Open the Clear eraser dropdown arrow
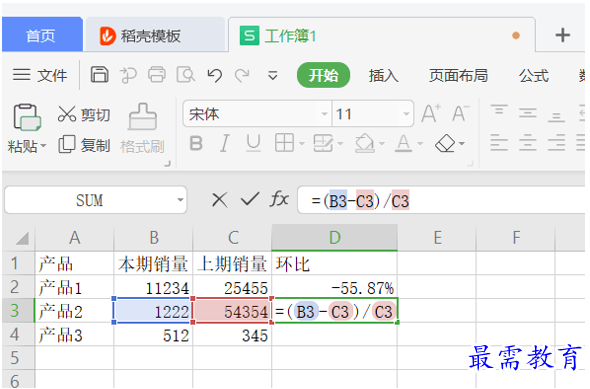590x389 pixels. coord(462,143)
